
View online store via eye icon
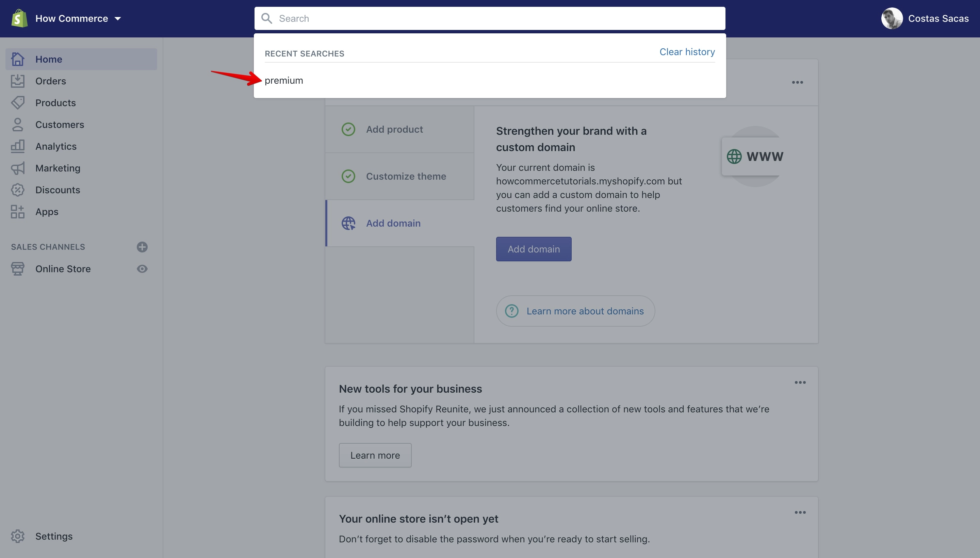(142, 269)
